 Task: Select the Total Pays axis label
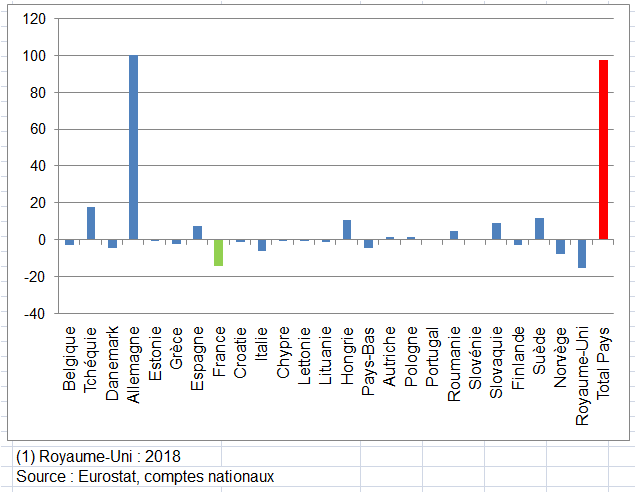[x=603, y=362]
